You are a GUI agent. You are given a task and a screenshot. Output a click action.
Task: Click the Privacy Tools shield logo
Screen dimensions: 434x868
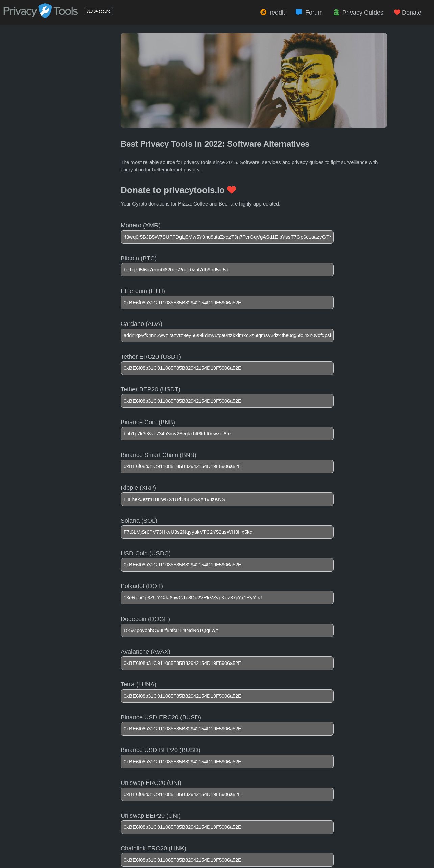(45, 11)
